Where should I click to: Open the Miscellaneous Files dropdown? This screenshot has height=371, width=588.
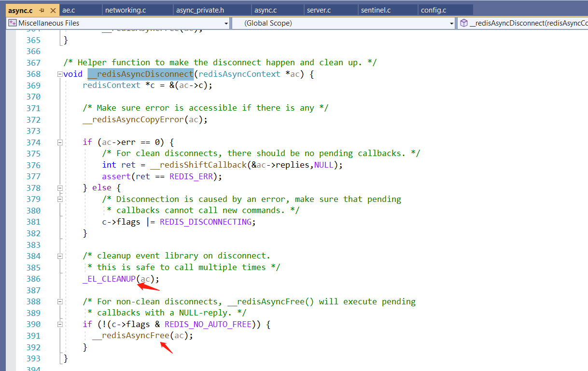(226, 23)
